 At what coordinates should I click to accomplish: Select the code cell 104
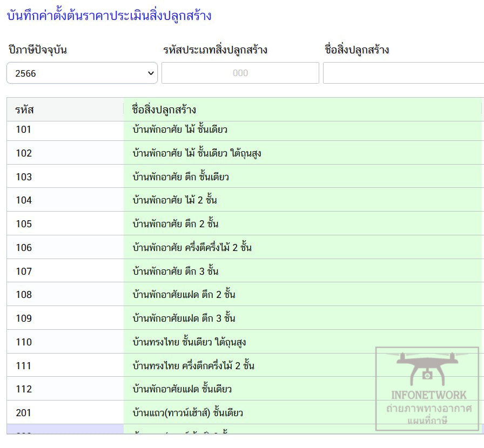point(65,200)
